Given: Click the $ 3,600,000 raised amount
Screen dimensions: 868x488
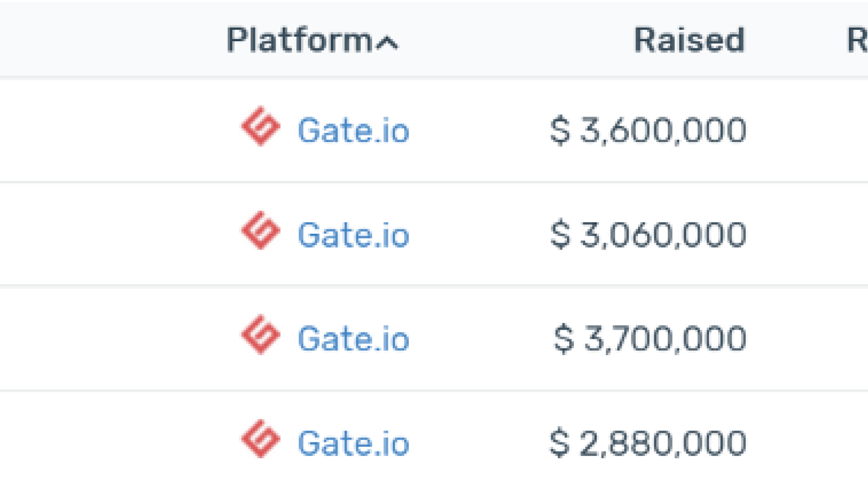Looking at the screenshot, I should [648, 130].
